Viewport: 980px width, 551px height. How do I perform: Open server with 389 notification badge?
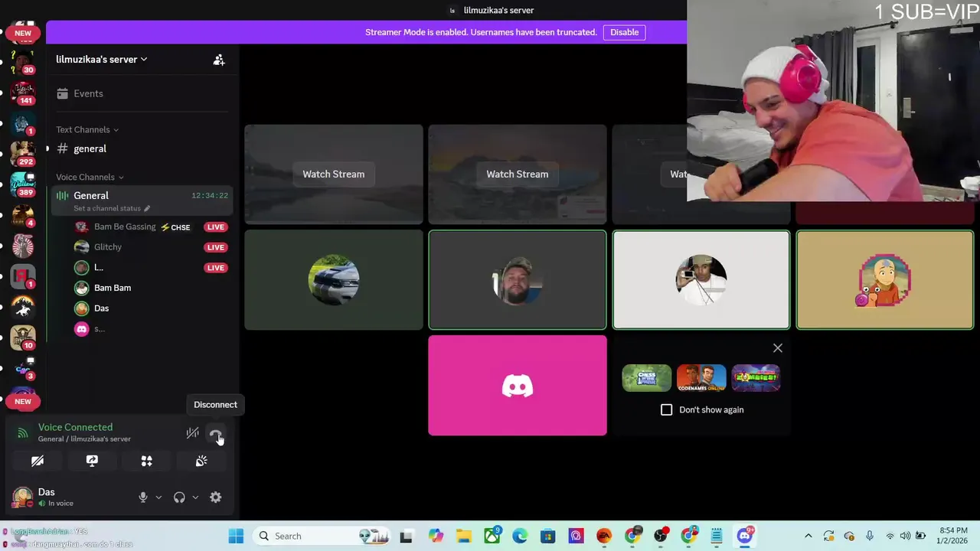(23, 184)
